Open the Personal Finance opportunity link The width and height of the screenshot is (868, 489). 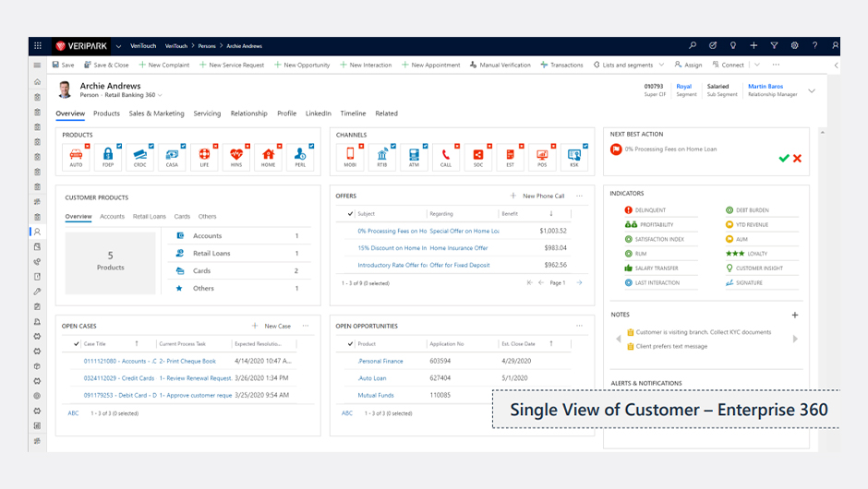[x=380, y=362]
